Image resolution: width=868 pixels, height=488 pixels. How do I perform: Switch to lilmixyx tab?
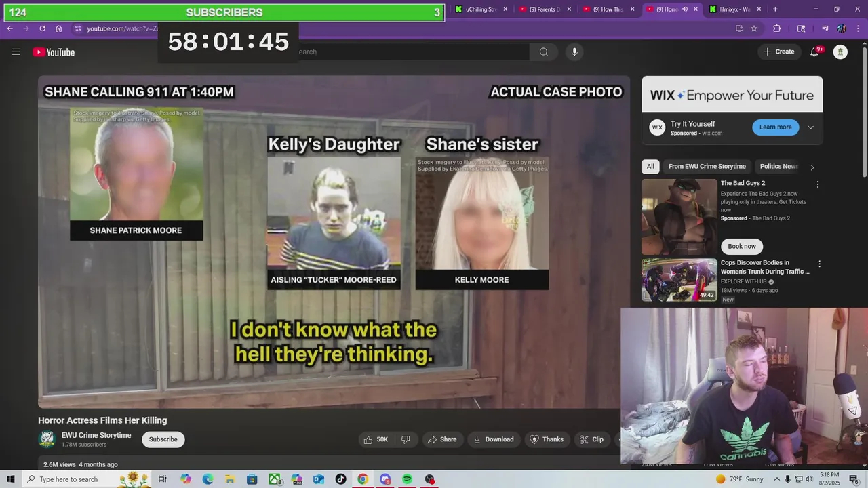[x=736, y=9]
